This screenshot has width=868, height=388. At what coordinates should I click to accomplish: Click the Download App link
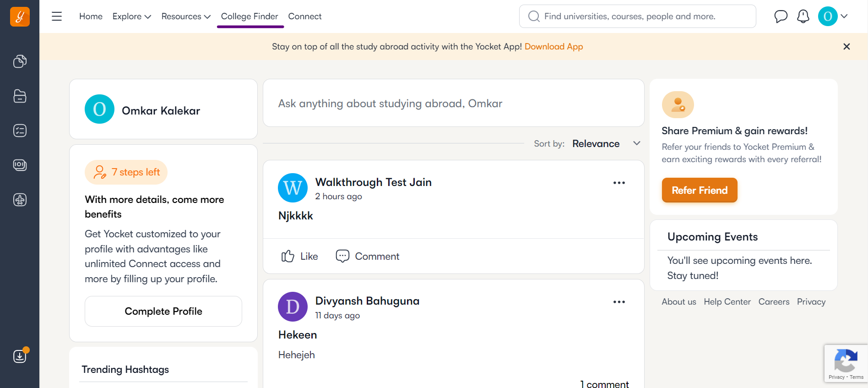553,47
